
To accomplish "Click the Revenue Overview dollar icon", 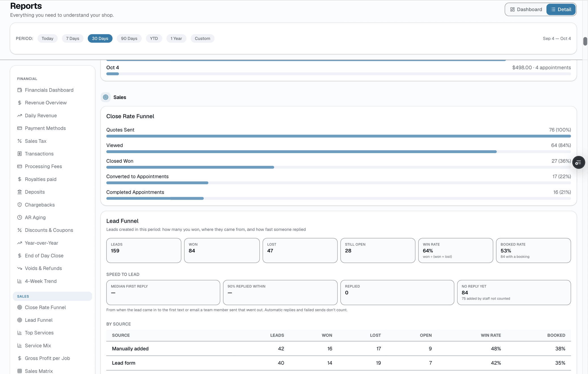I will [20, 103].
